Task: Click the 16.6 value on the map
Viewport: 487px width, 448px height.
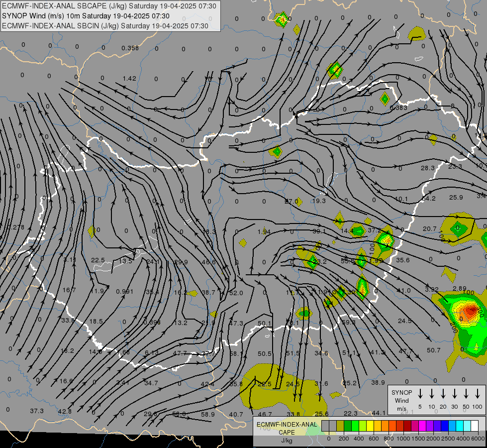Action: point(66,381)
